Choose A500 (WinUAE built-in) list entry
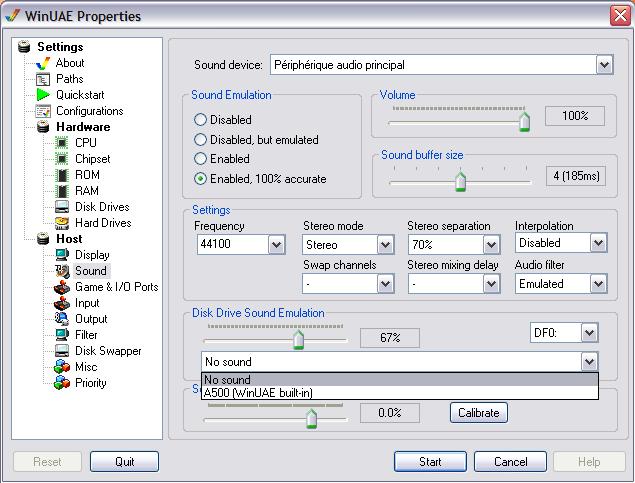The height and width of the screenshot is (483, 635). [400, 393]
